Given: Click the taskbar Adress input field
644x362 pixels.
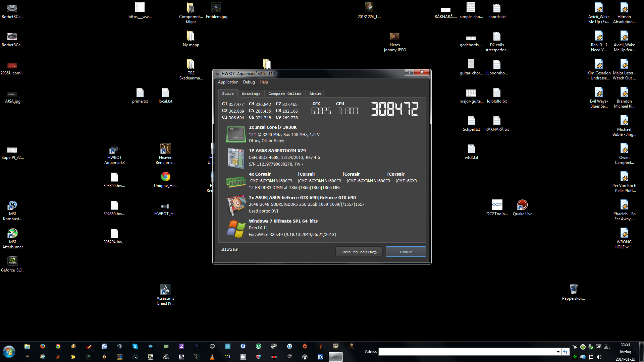Looking at the screenshot, I should point(467,352).
